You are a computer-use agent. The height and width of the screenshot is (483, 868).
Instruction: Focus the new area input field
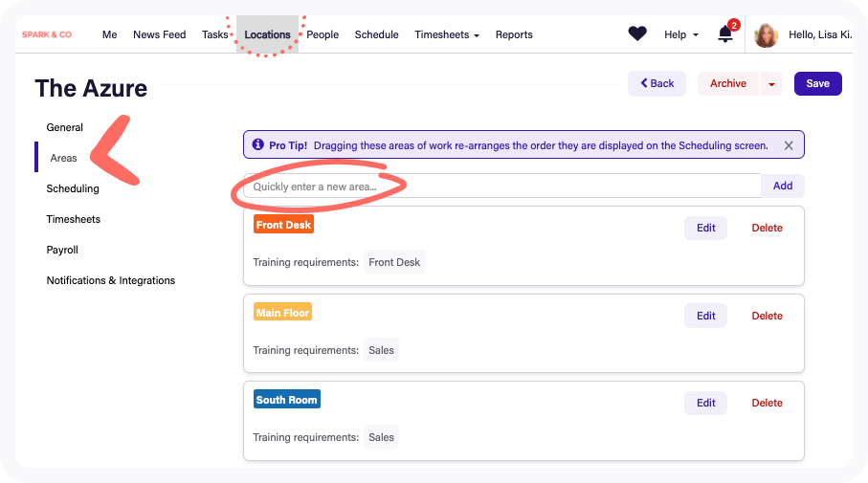tap(501, 187)
